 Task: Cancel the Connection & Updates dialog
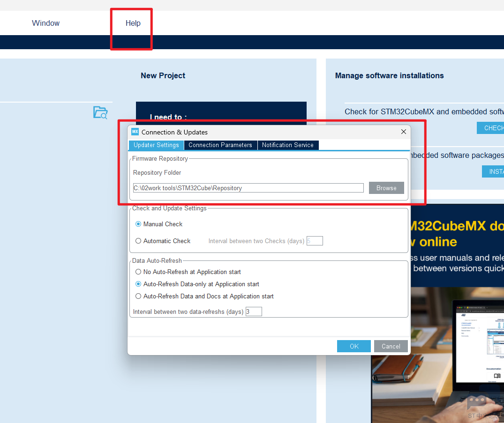click(391, 346)
